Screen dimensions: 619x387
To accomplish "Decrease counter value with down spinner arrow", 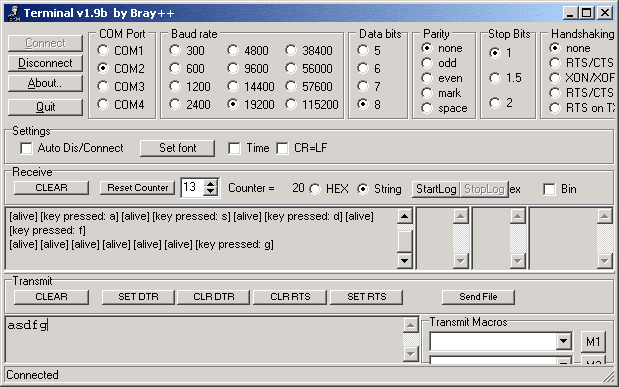I will click(x=211, y=192).
